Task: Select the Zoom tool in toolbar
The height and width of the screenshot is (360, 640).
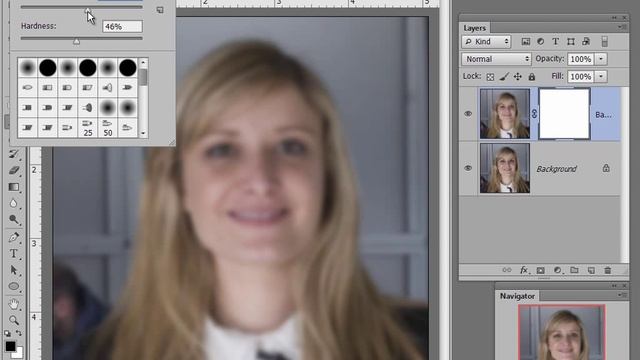Action: [13, 320]
